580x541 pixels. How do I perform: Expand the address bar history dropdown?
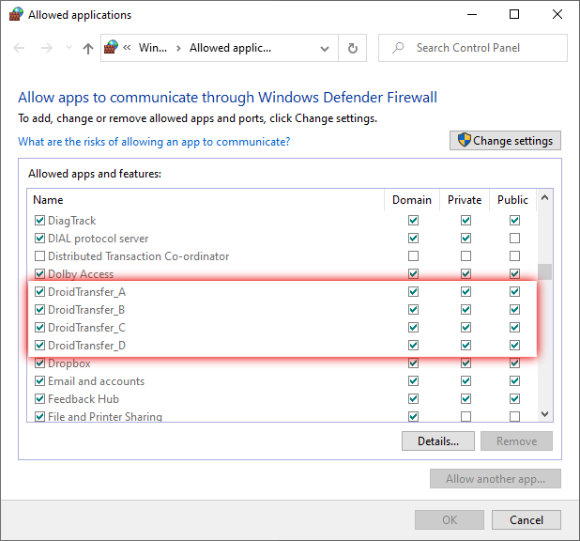click(324, 48)
